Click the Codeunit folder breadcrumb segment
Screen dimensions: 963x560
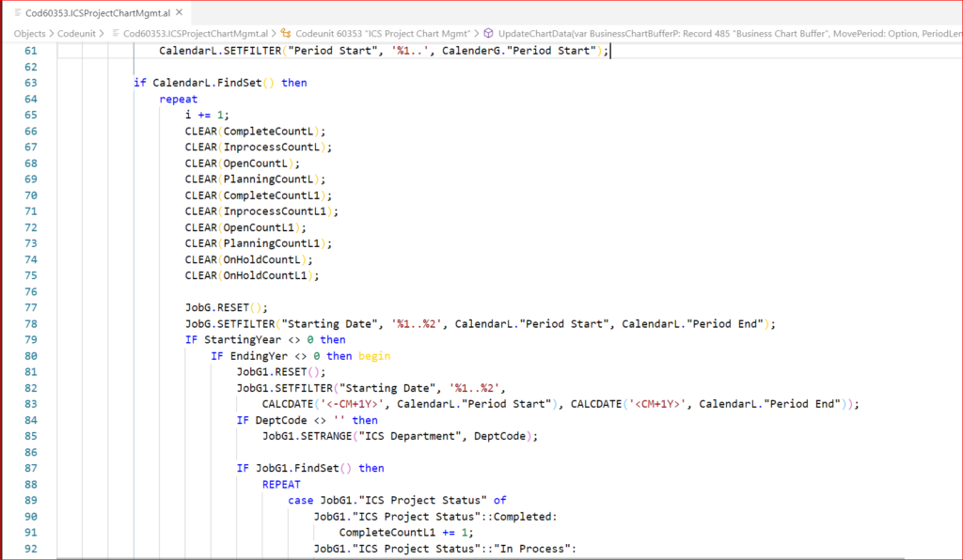tap(76, 34)
